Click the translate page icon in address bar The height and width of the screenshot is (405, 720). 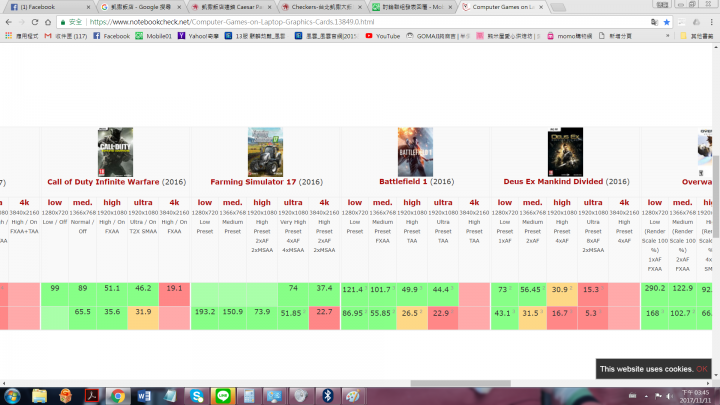[x=654, y=22]
